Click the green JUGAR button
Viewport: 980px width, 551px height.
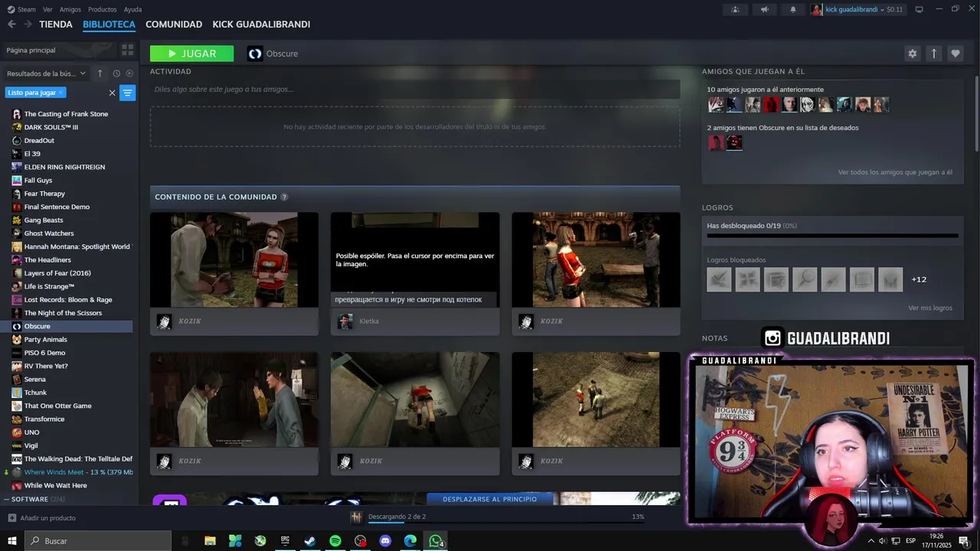(192, 54)
